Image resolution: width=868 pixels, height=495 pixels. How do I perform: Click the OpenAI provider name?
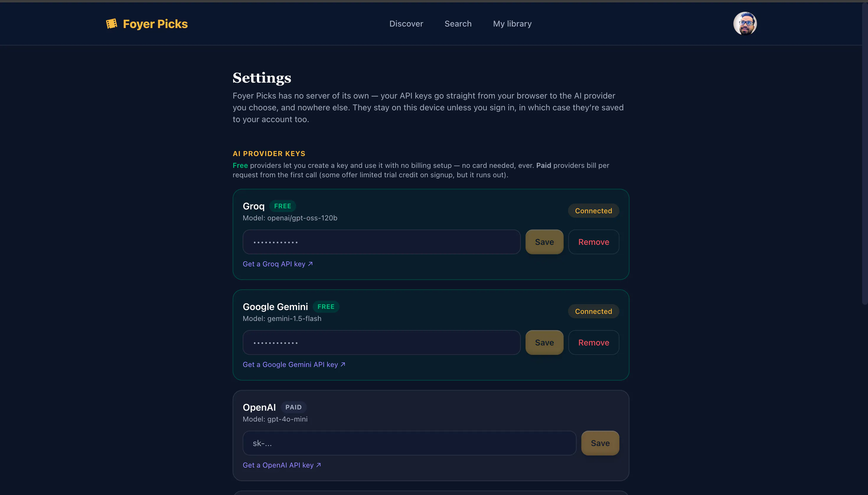[x=259, y=407]
